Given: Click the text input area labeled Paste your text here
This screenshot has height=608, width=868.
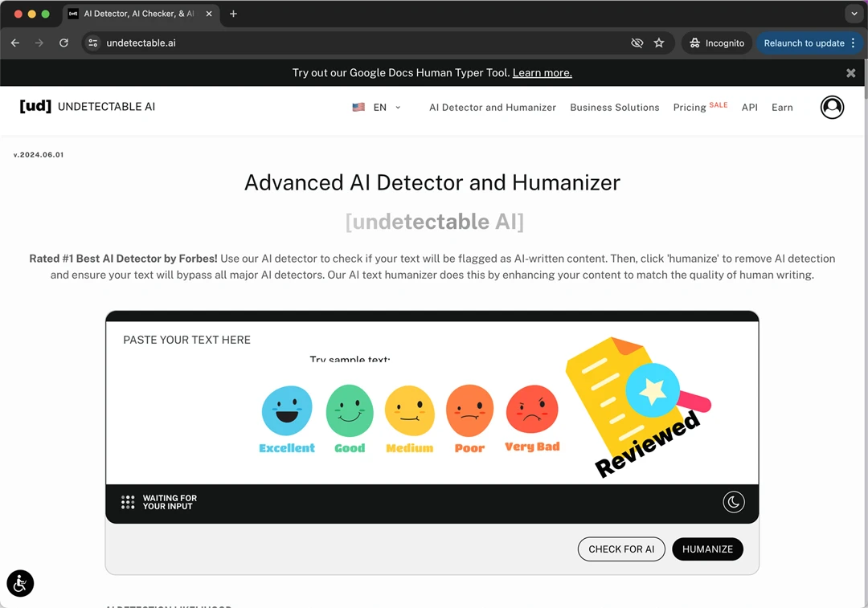Looking at the screenshot, I should (432, 402).
